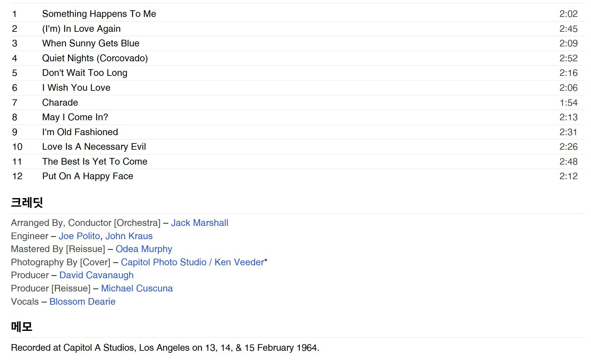The image size is (591, 364).
Task: Click The Best Is Yet To Come
Action: [x=95, y=162]
